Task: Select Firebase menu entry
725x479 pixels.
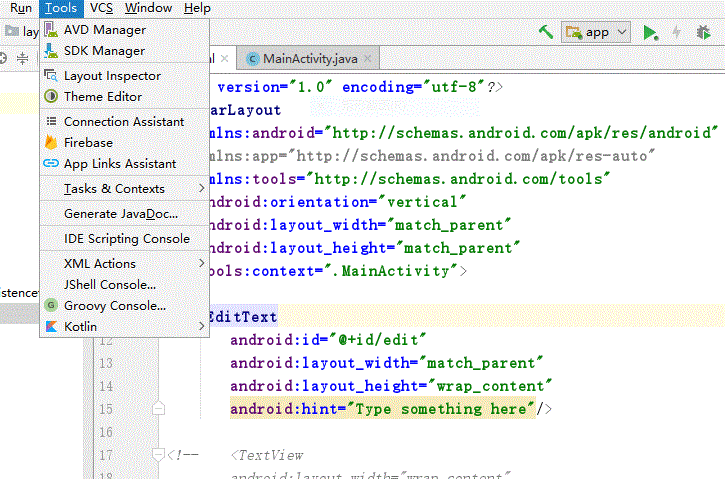Action: click(124, 142)
